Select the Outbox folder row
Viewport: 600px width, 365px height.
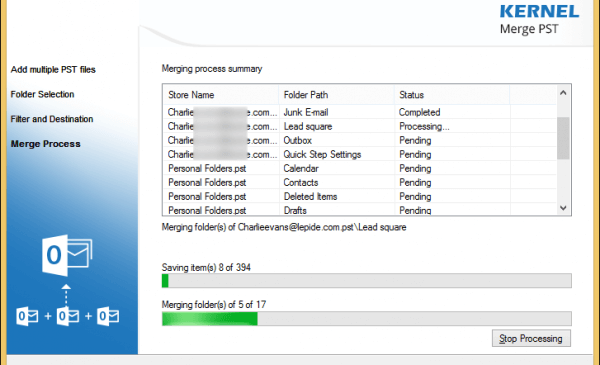(360, 140)
